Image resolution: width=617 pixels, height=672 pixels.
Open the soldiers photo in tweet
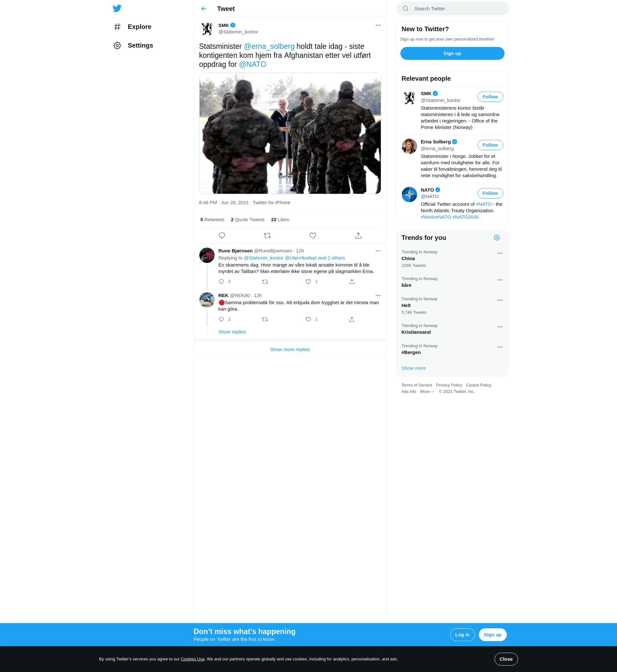pos(290,133)
